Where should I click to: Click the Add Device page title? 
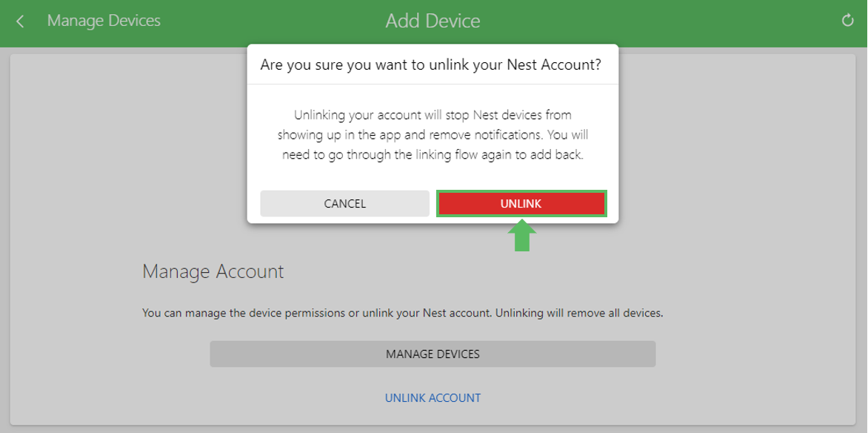coord(433,21)
